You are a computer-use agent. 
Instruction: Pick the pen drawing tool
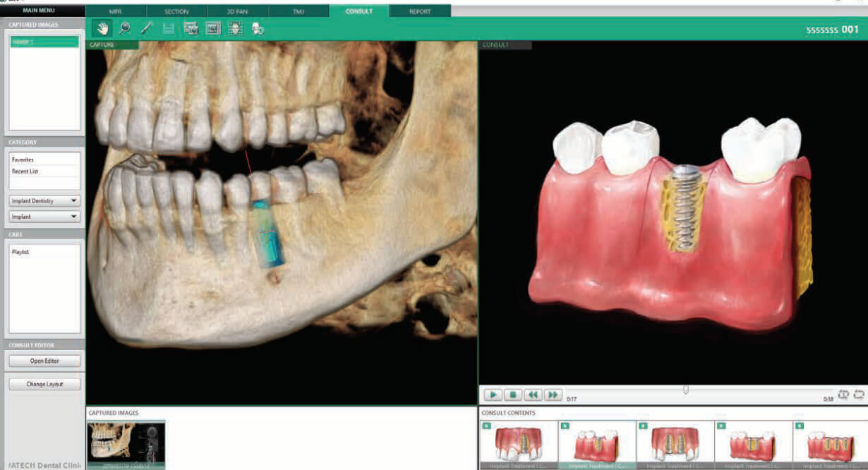pos(147,28)
